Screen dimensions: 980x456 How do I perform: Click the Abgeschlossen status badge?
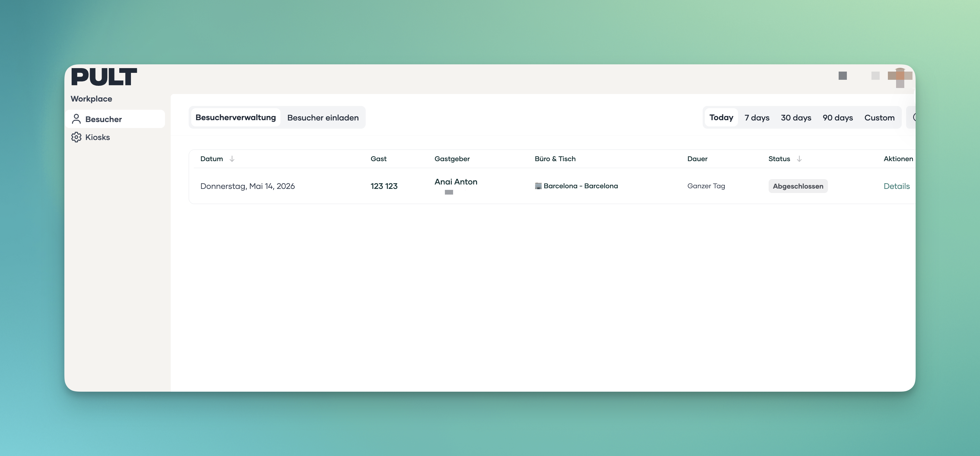click(798, 186)
